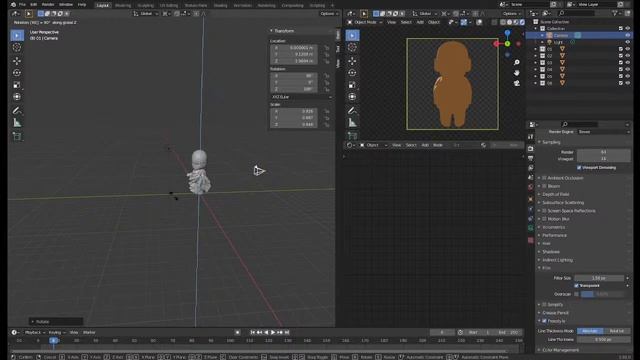Screen dimensions: 640x360
Task: Open rotation mode XYZ Euler dropdown
Action: 301,97
